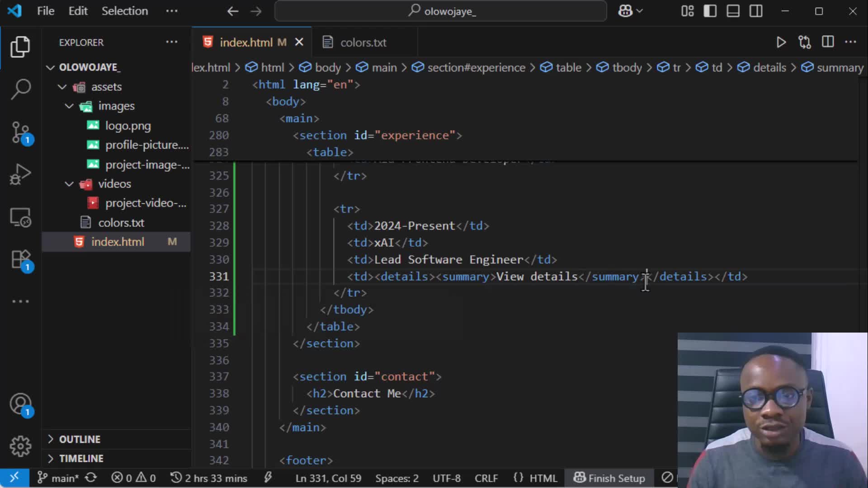
Task: Open the Manage gear menu
Action: pos(20,446)
